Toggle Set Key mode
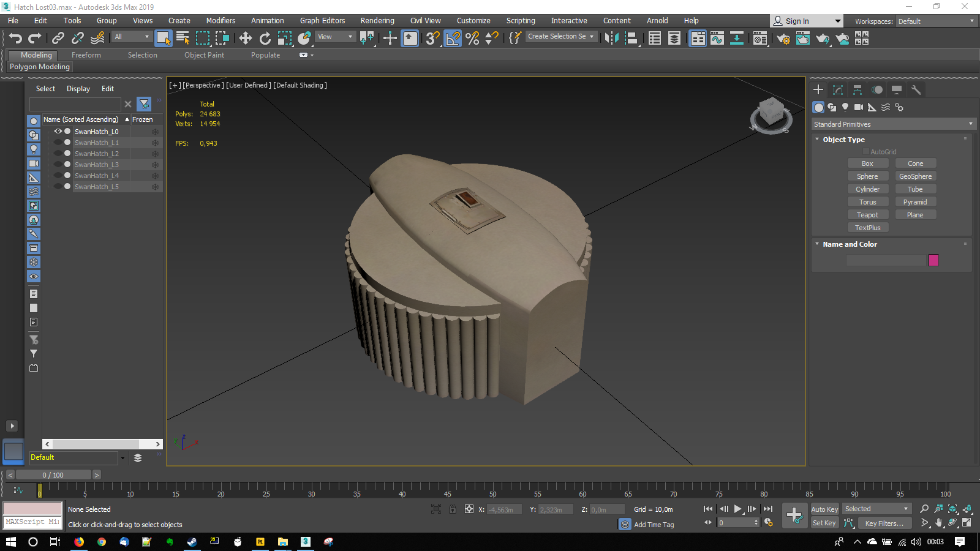This screenshot has width=980, height=551. coord(824,523)
